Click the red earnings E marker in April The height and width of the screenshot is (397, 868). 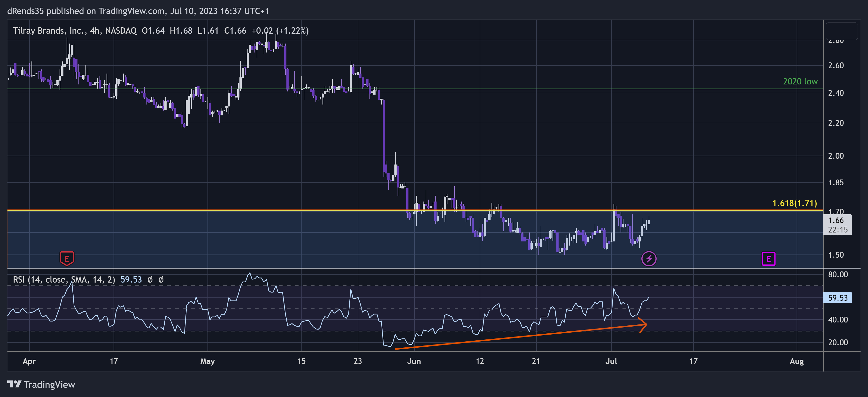(x=67, y=259)
